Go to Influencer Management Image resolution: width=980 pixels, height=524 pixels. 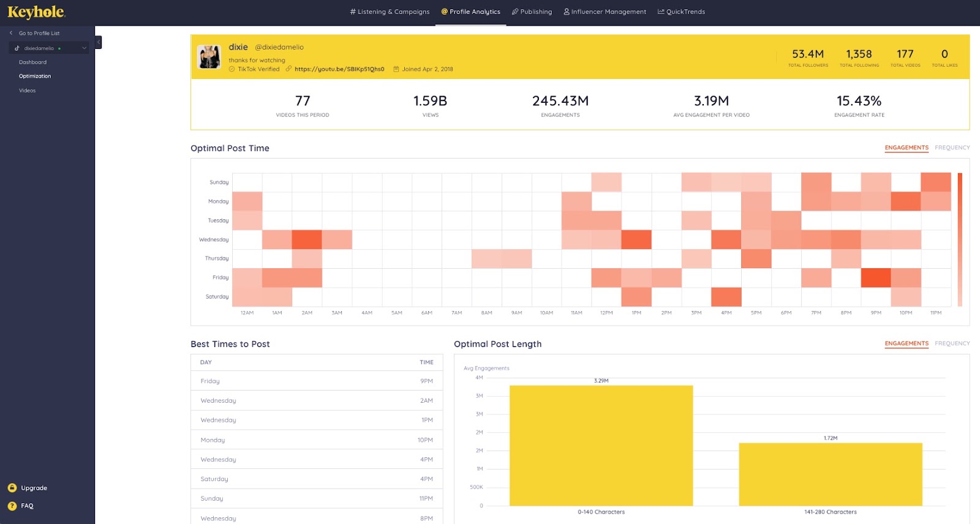(x=605, y=12)
